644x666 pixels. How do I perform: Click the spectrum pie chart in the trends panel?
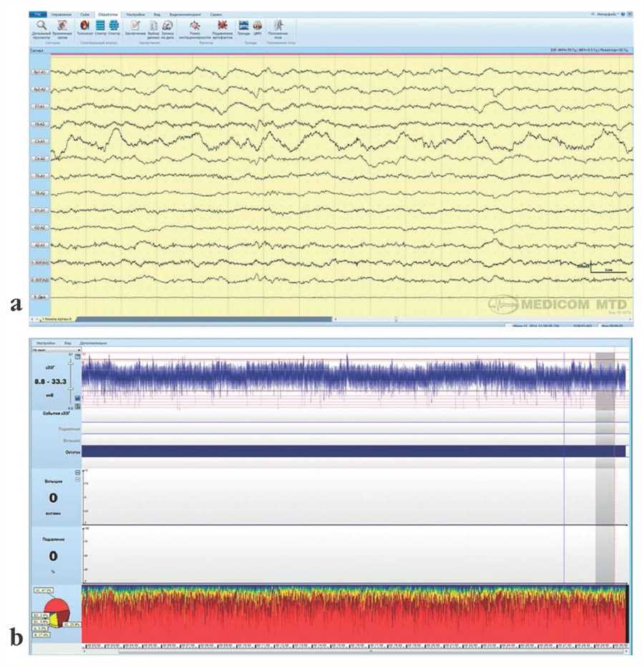point(57,612)
